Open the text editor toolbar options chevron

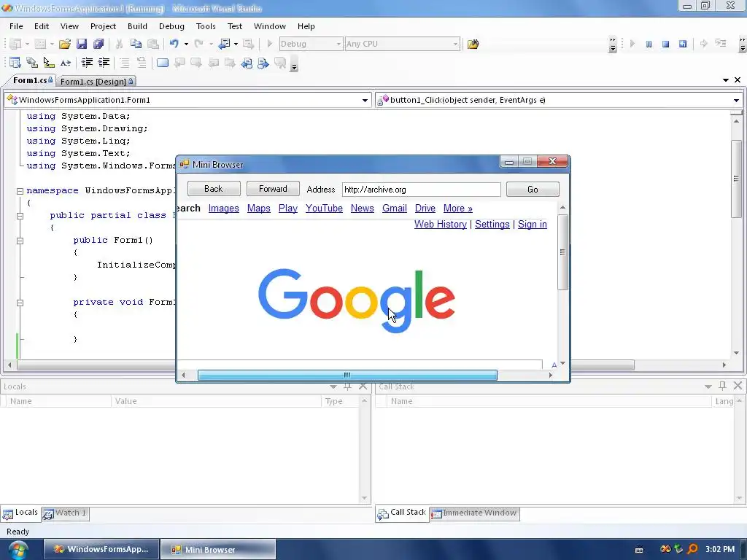(295, 66)
